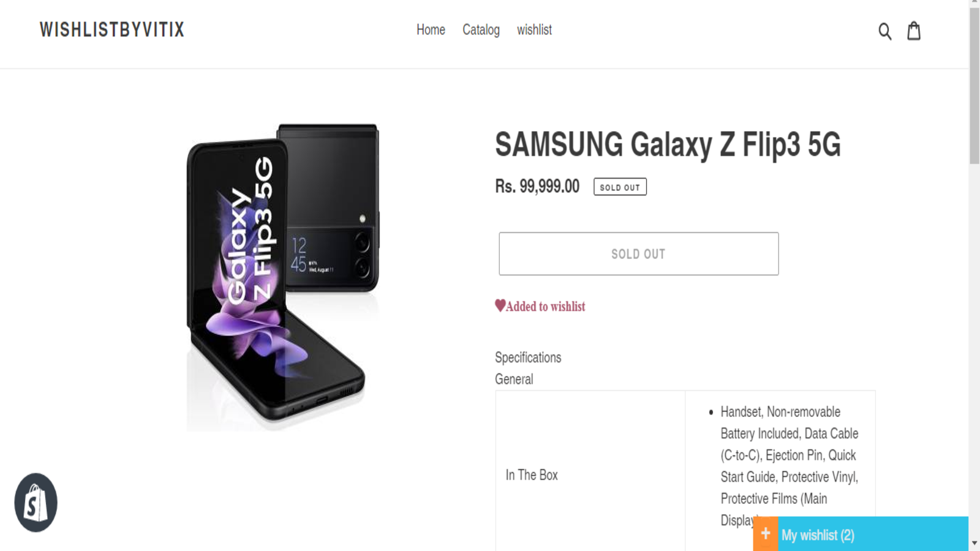
Task: Open the search magnifier icon
Action: coord(884,31)
